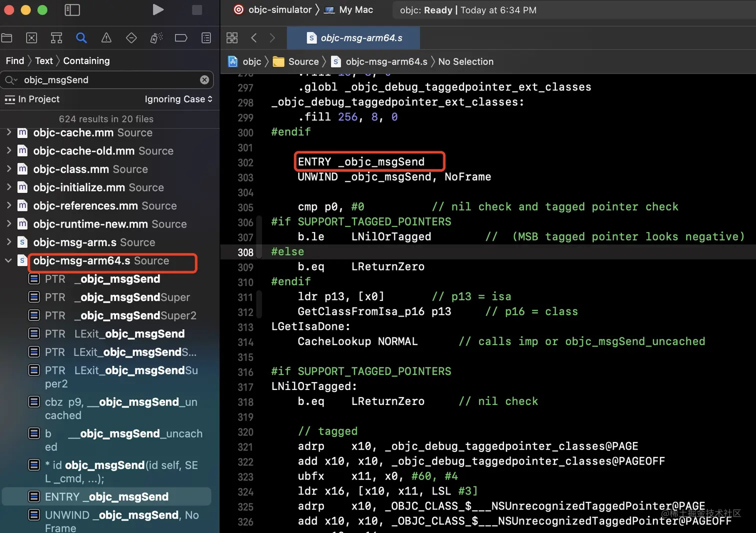Click the GetClassFromIsa_p16 p13 line
This screenshot has height=533, width=756.
[374, 311]
